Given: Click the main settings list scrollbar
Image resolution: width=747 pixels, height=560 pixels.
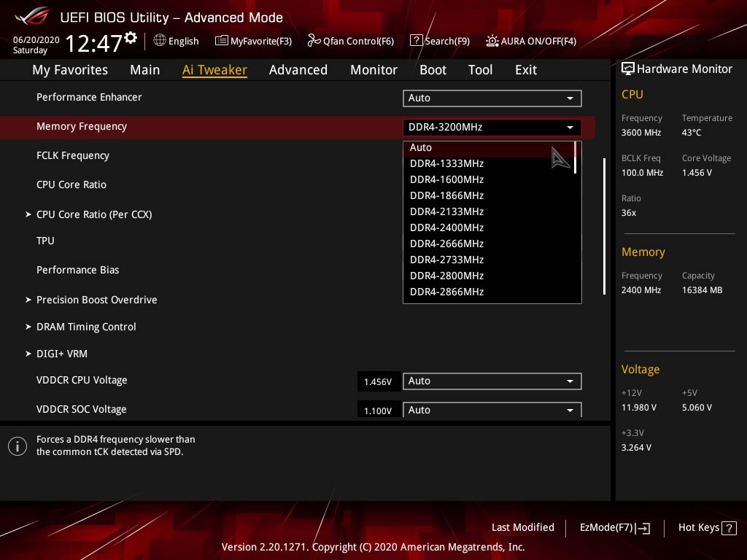Looking at the screenshot, I should [x=604, y=226].
